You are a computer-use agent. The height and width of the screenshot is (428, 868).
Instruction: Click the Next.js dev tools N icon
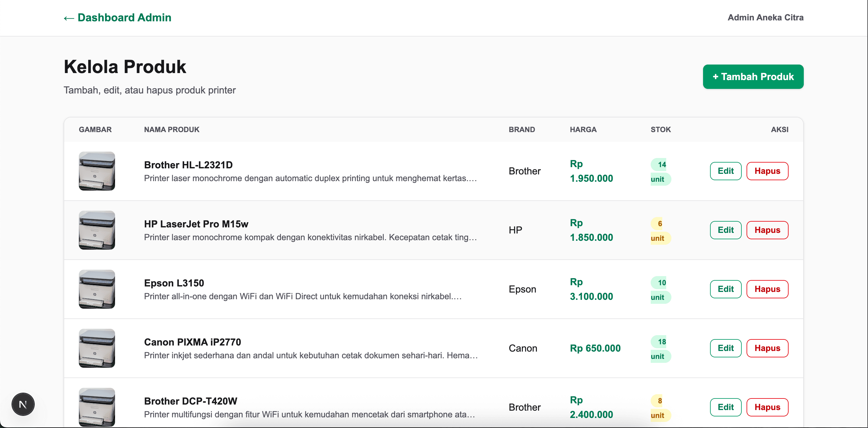pyautogui.click(x=23, y=404)
